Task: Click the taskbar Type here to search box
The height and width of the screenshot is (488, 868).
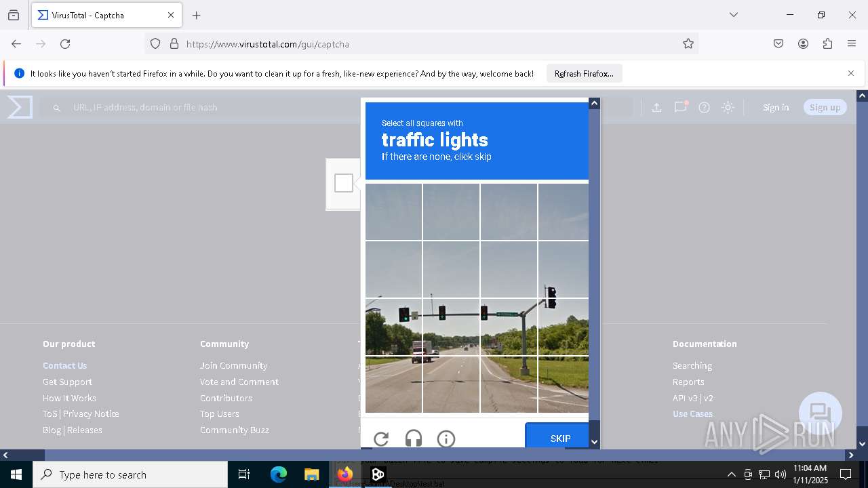Action: point(130,474)
